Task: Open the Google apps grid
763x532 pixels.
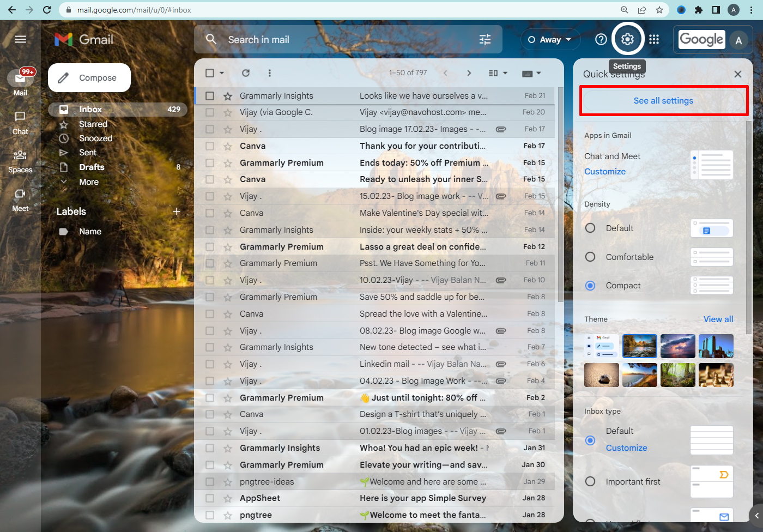Action: pyautogui.click(x=654, y=39)
